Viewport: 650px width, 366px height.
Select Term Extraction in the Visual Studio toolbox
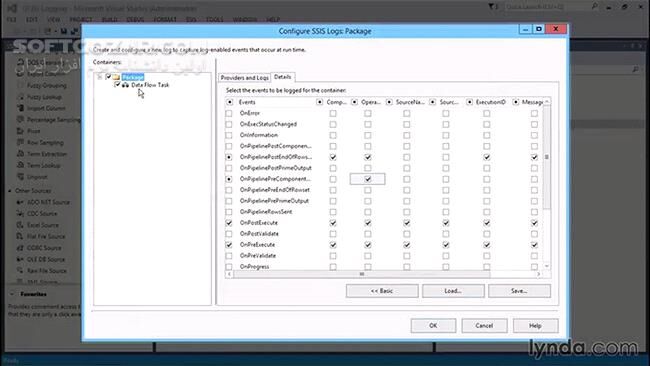pyautogui.click(x=47, y=154)
